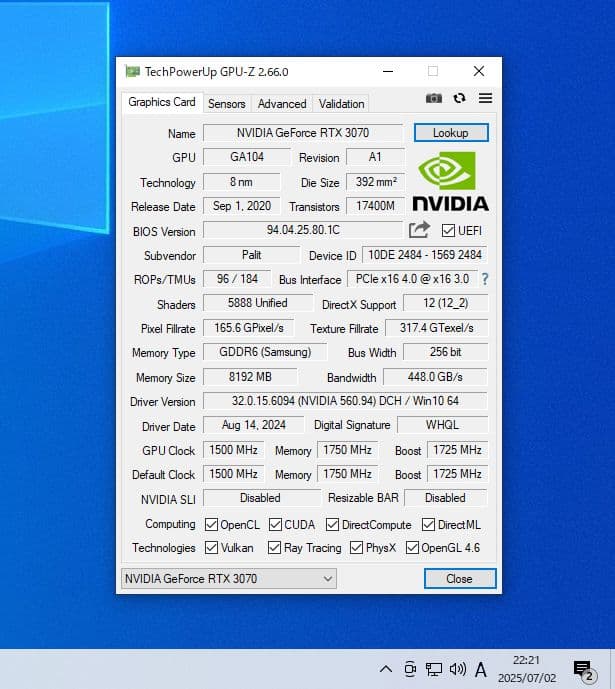Viewport: 615px width, 689px height.
Task: Click the BIOS export share icon
Action: (x=419, y=229)
